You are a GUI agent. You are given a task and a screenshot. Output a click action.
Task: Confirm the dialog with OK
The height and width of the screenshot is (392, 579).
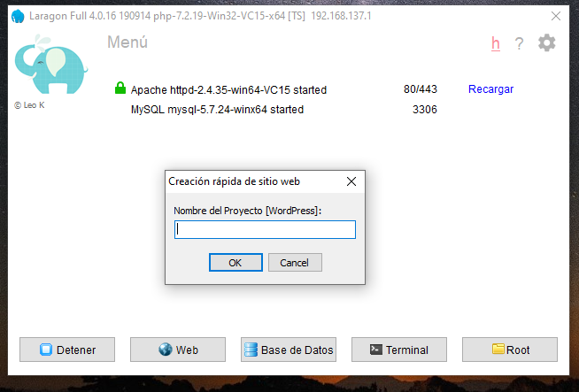click(235, 263)
